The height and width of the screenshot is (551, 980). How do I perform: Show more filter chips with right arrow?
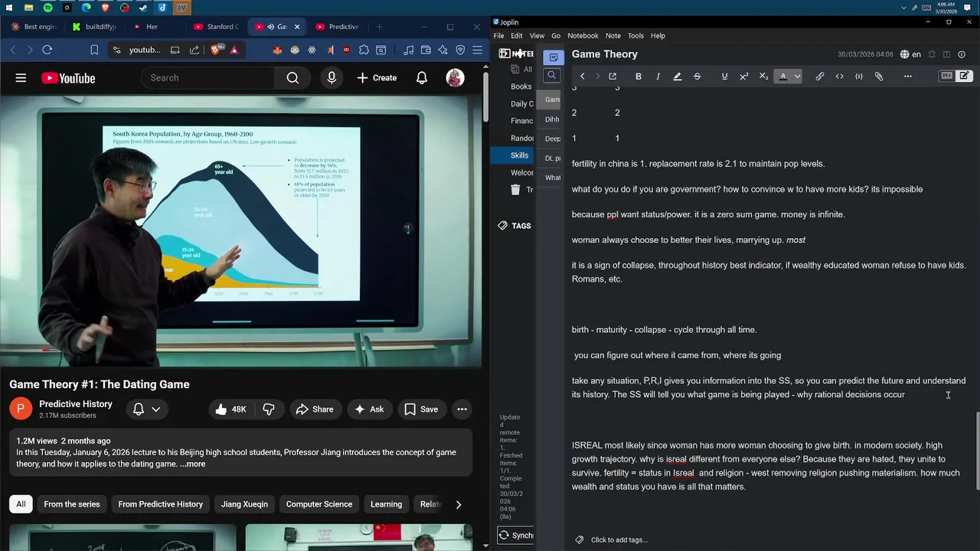click(459, 504)
